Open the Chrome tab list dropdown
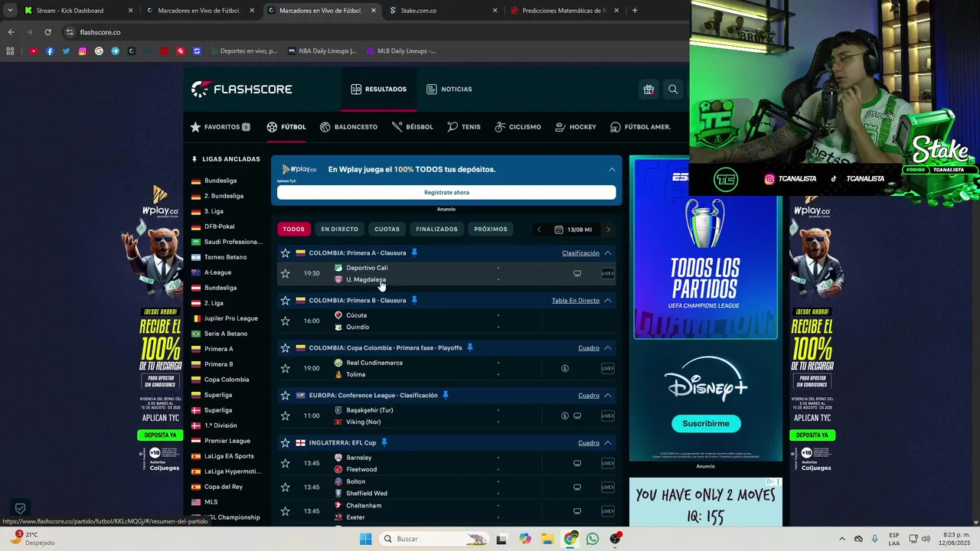 click(10, 11)
